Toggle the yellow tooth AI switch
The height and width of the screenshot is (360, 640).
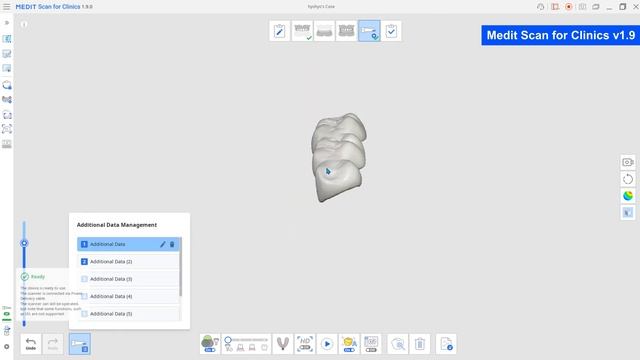click(x=349, y=350)
